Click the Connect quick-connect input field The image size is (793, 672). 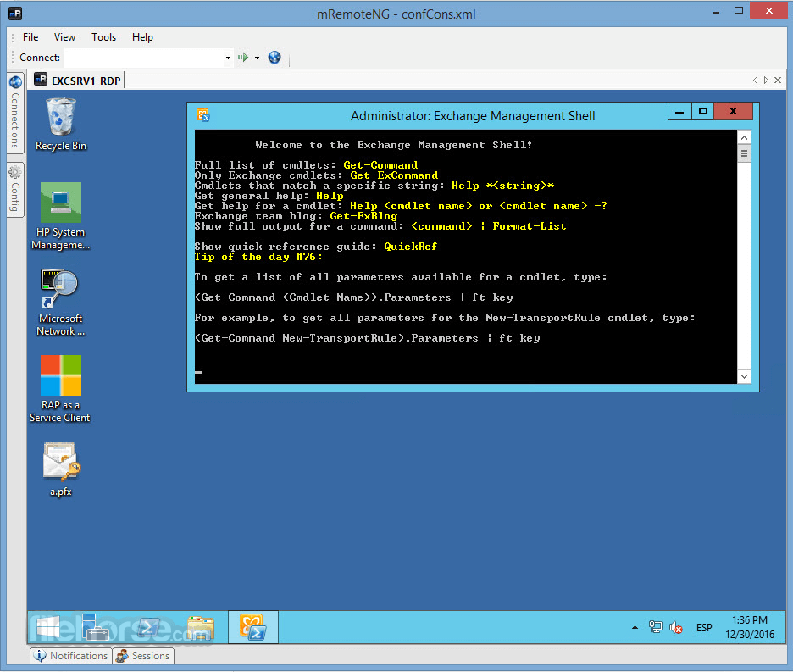tap(144, 58)
